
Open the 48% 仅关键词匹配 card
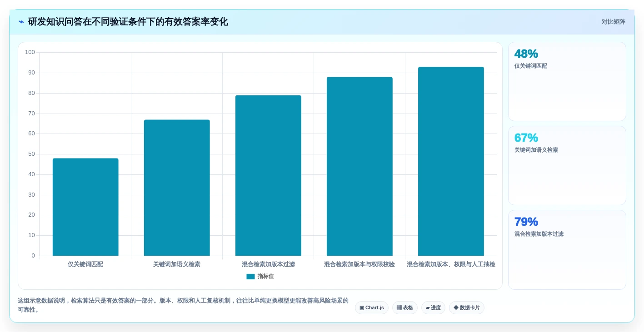pos(567,81)
